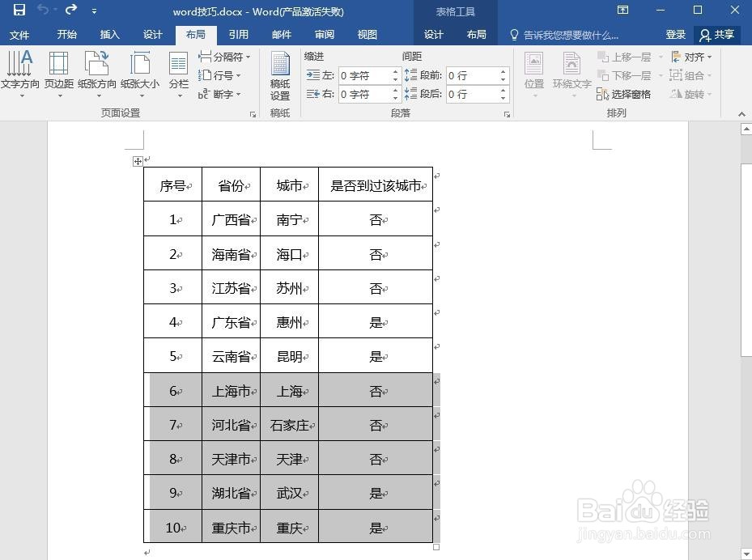Click the 登录 sign-in link
Viewport: 752px width, 560px height.
(x=675, y=34)
